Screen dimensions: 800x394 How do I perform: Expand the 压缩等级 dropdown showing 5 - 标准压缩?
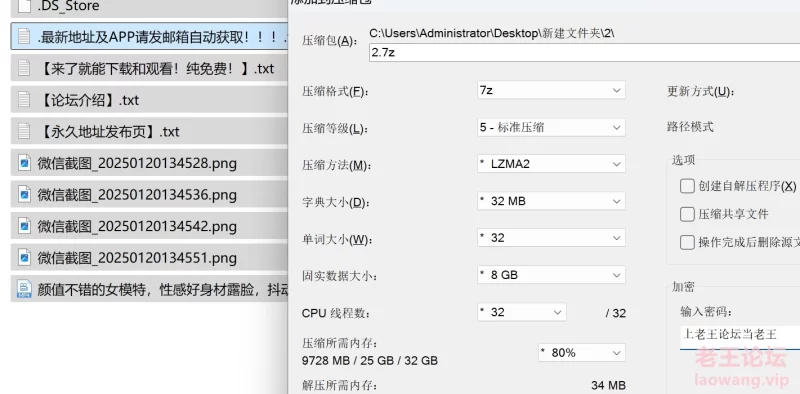click(x=551, y=127)
